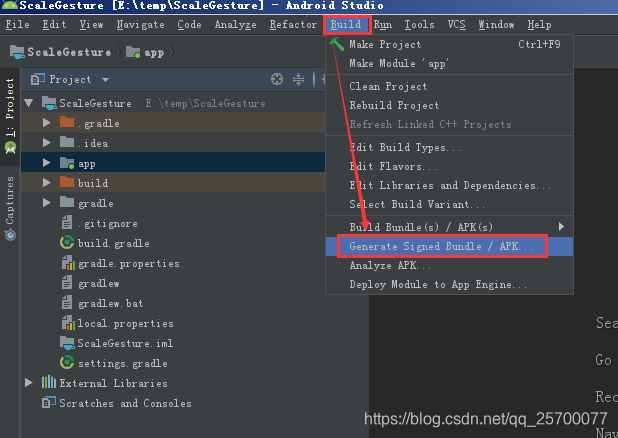The width and height of the screenshot is (618, 438).
Task: Open the Edit menu
Action: [x=54, y=24]
